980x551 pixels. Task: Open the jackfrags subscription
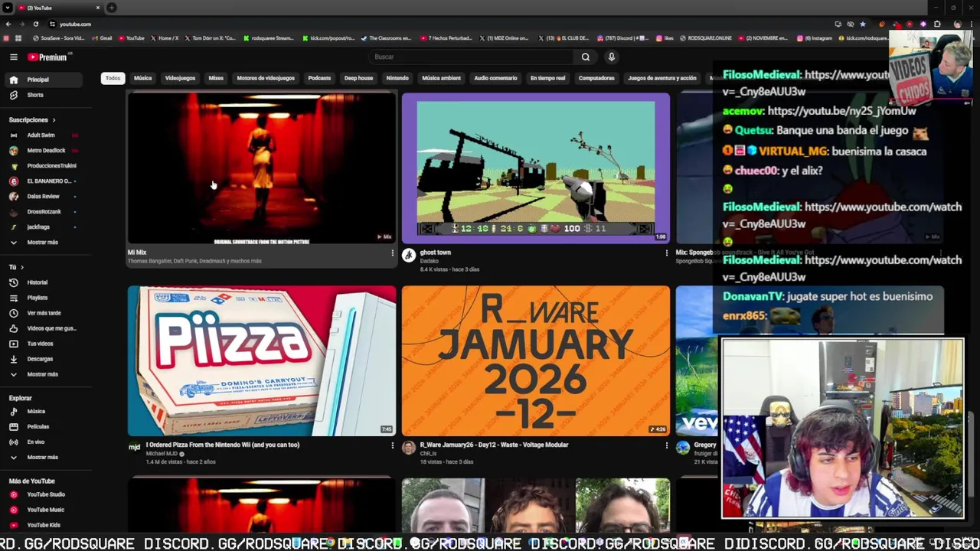point(46,227)
